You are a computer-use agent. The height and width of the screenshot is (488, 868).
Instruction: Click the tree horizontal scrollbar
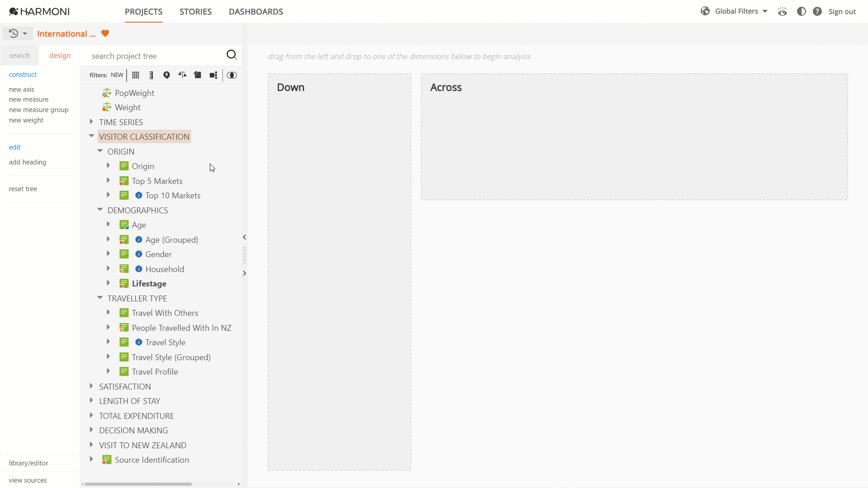tap(138, 484)
